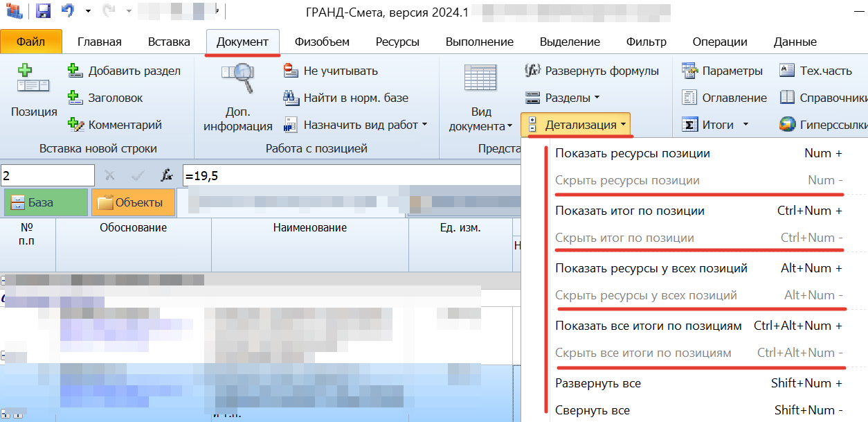Switch to the Фильтр tab

coord(646,42)
